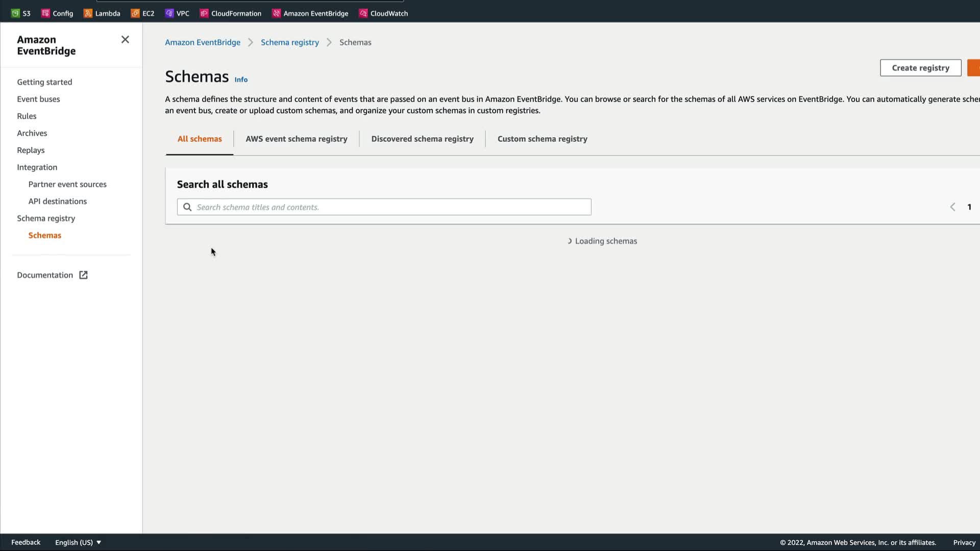
Task: Select the Custom schema registry tab
Action: pos(542,139)
